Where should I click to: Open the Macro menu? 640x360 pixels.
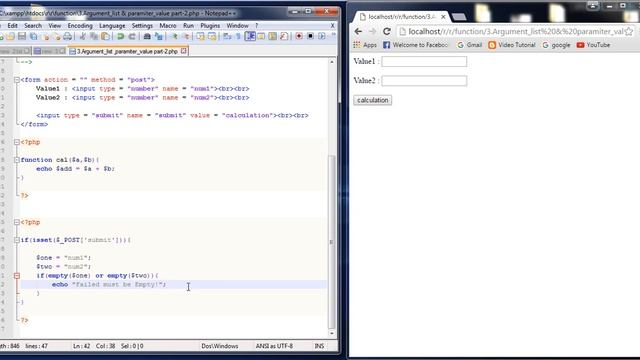[x=168, y=25]
